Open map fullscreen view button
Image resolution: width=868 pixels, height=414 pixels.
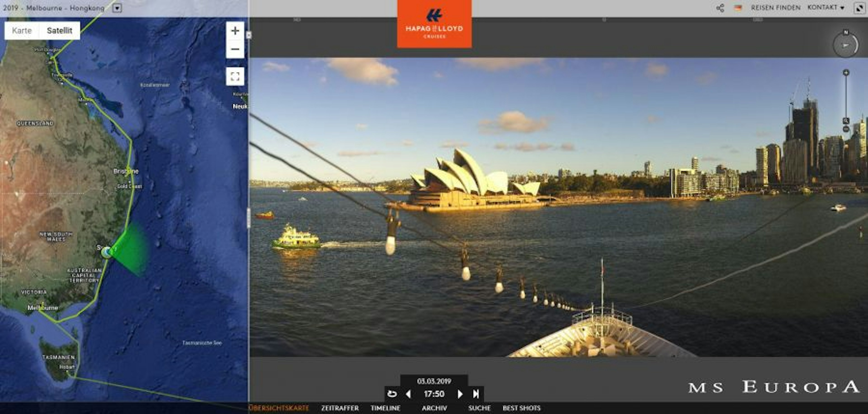[235, 76]
